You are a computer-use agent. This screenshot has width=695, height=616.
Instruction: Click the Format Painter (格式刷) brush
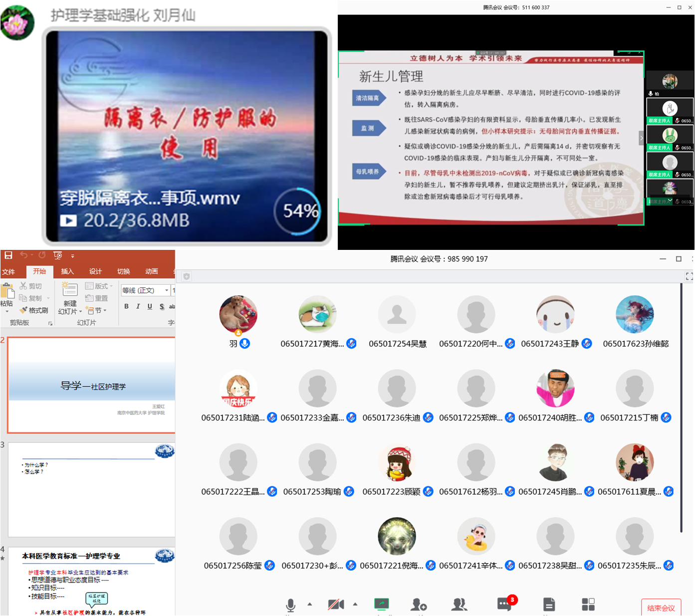[34, 310]
